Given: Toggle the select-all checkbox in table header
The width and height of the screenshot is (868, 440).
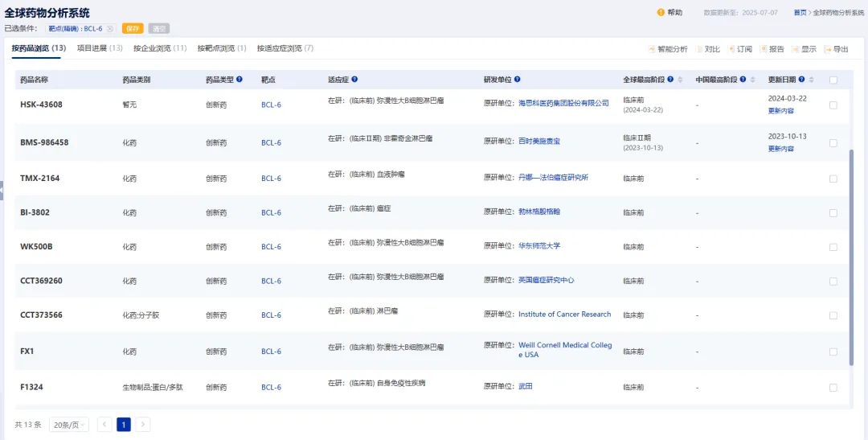Looking at the screenshot, I should coord(833,80).
